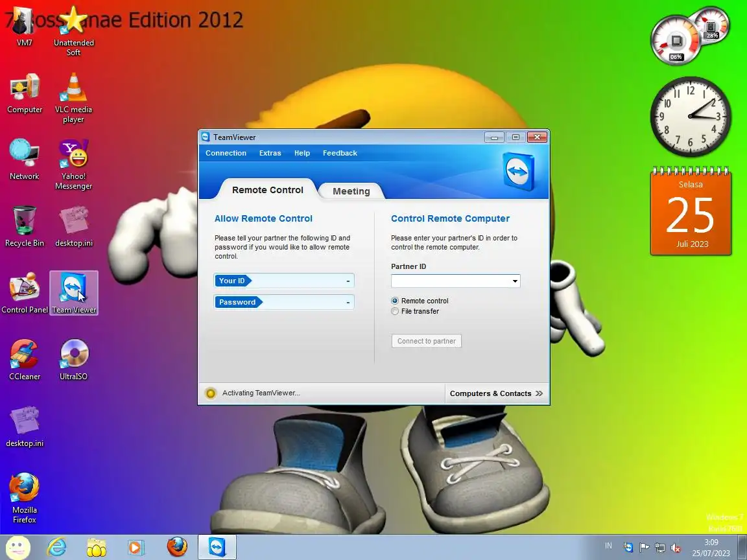The width and height of the screenshot is (747, 560).
Task: Select desktop.ini file below CCleaner
Action: (x=24, y=426)
